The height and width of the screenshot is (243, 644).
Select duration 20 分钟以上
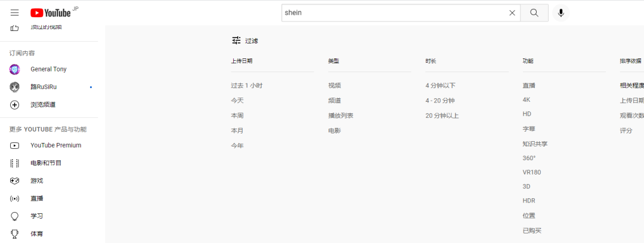(442, 116)
